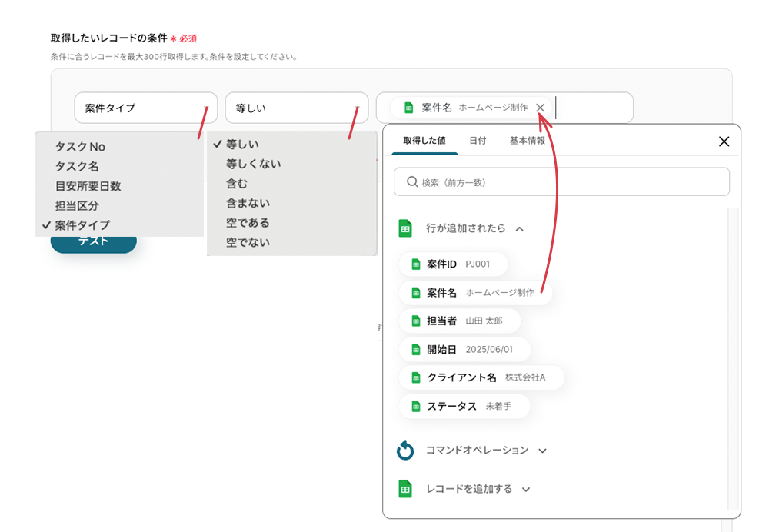The height and width of the screenshot is (532, 769).
Task: Select the ステータス 未着手 chip
Action: (x=464, y=406)
